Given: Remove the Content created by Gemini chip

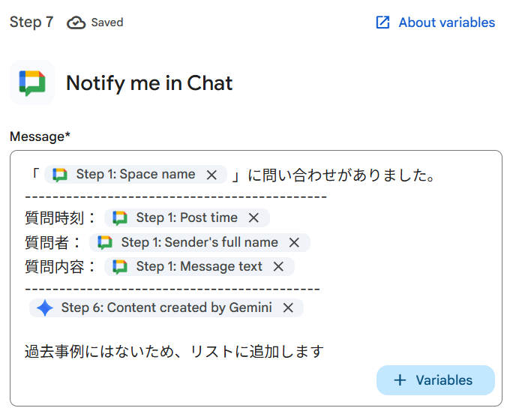Looking at the screenshot, I should click(288, 308).
